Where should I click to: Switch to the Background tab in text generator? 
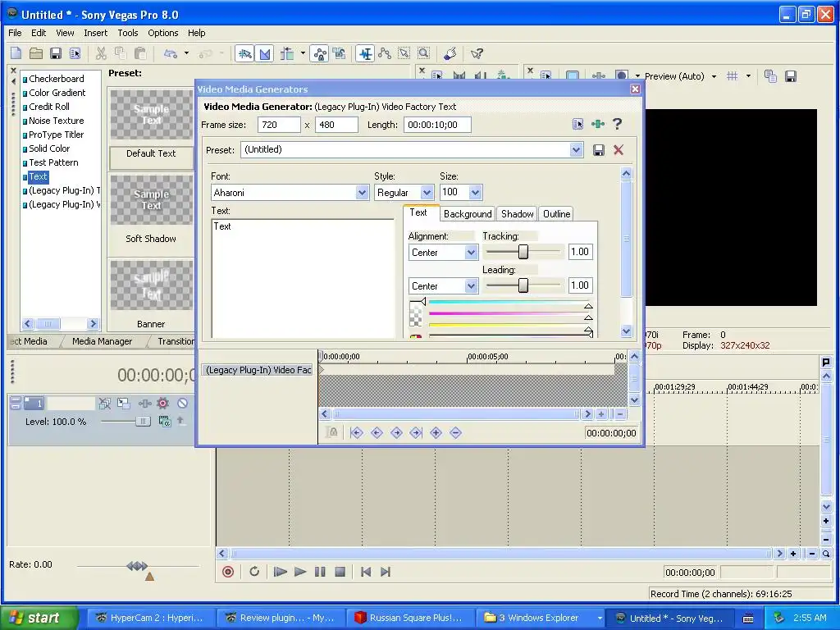click(x=468, y=214)
